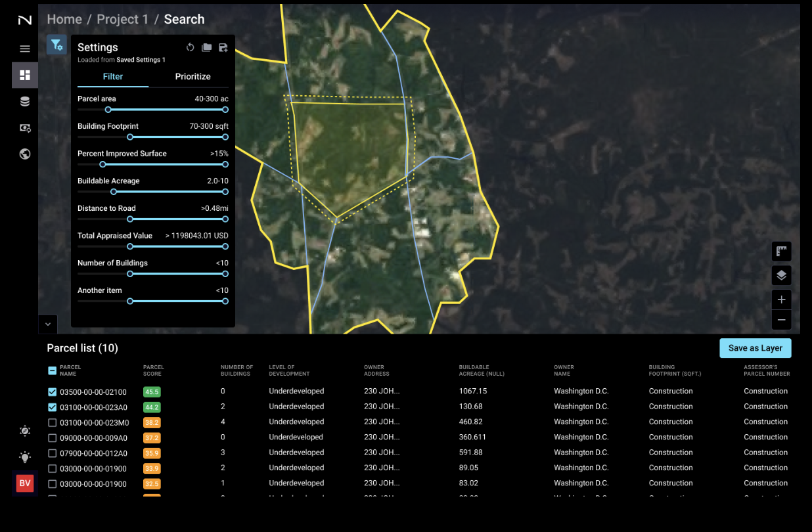The width and height of the screenshot is (812, 532).
Task: Zoom in using the map plus button
Action: pos(781,299)
